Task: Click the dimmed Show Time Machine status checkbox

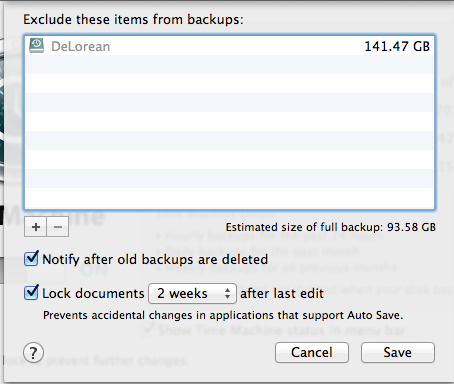Action: coord(148,330)
